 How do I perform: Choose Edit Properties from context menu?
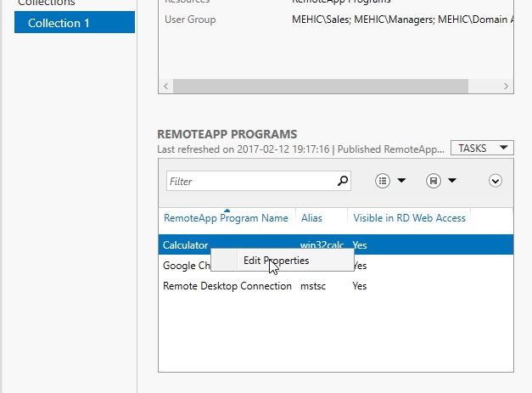tap(276, 261)
